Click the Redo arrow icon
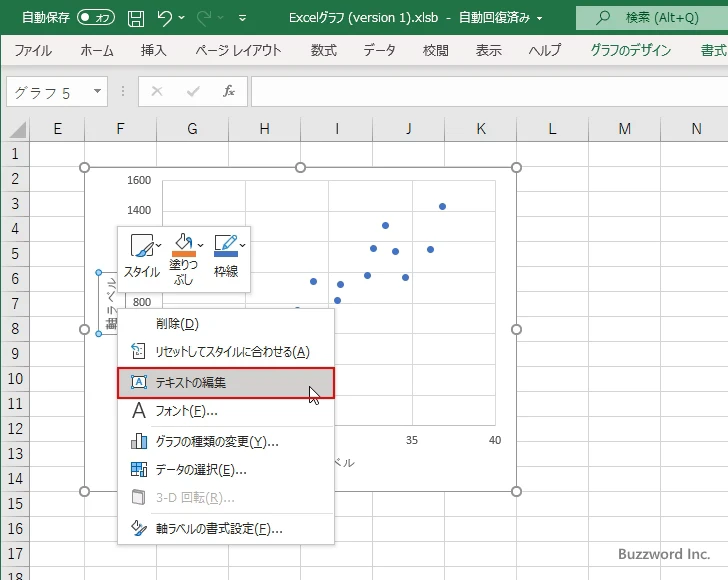This screenshot has height=580, width=728. [x=204, y=18]
